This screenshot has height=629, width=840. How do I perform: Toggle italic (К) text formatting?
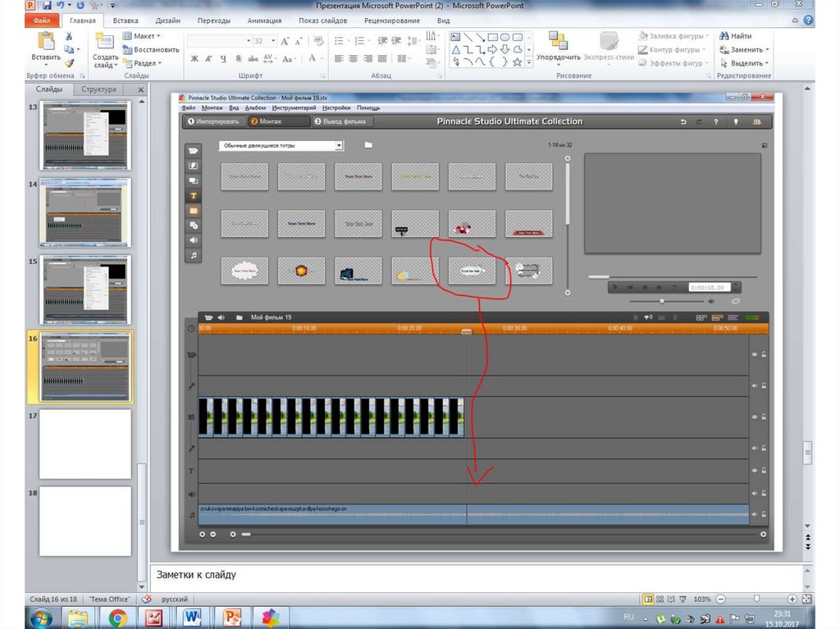[209, 58]
